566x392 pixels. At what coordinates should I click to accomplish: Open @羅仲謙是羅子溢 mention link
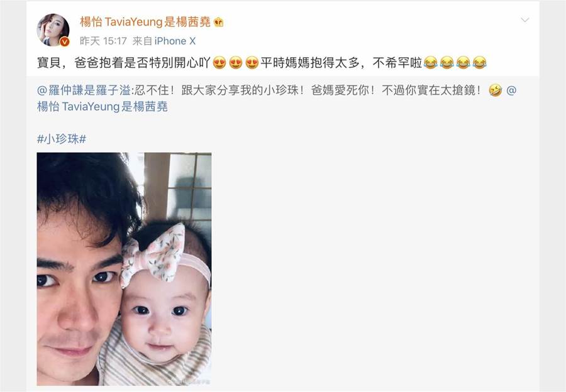(84, 90)
